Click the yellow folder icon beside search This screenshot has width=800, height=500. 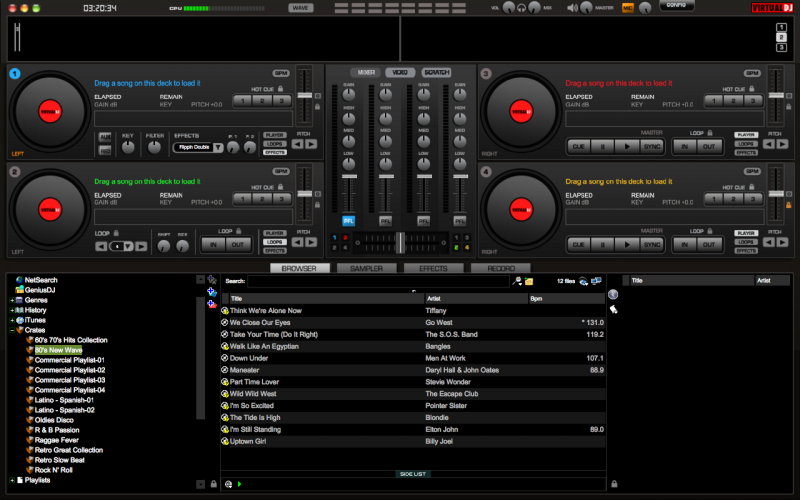[x=529, y=281]
